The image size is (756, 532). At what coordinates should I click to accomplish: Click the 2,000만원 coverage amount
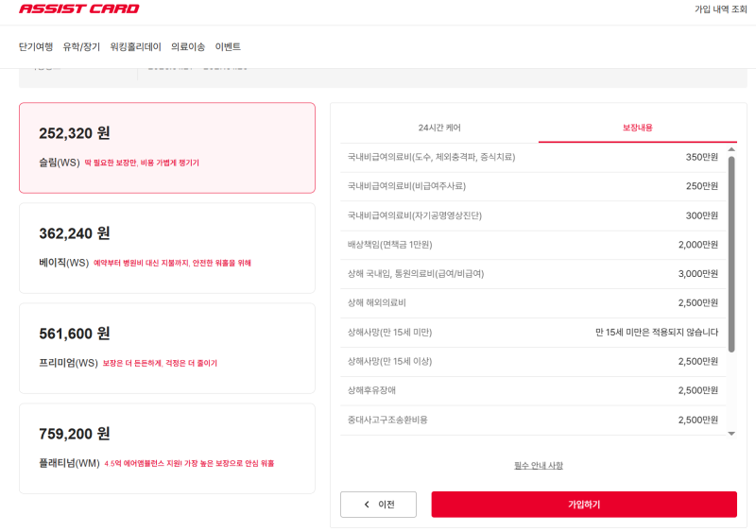tap(698, 245)
